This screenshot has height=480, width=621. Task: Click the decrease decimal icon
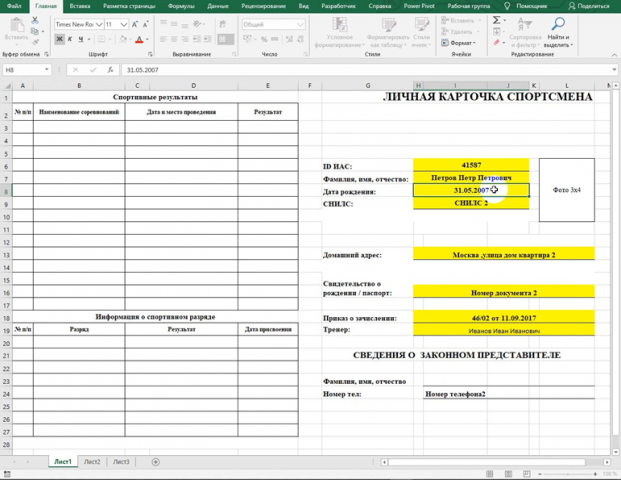300,39
